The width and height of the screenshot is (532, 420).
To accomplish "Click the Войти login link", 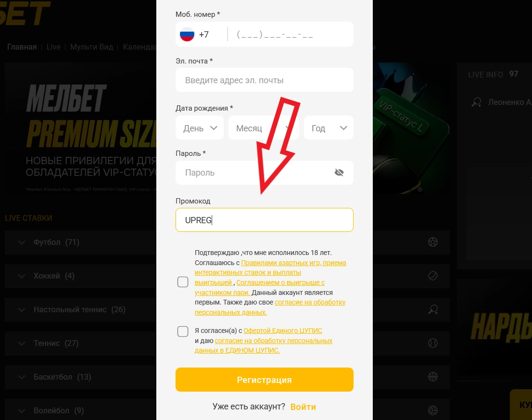I will click(303, 407).
